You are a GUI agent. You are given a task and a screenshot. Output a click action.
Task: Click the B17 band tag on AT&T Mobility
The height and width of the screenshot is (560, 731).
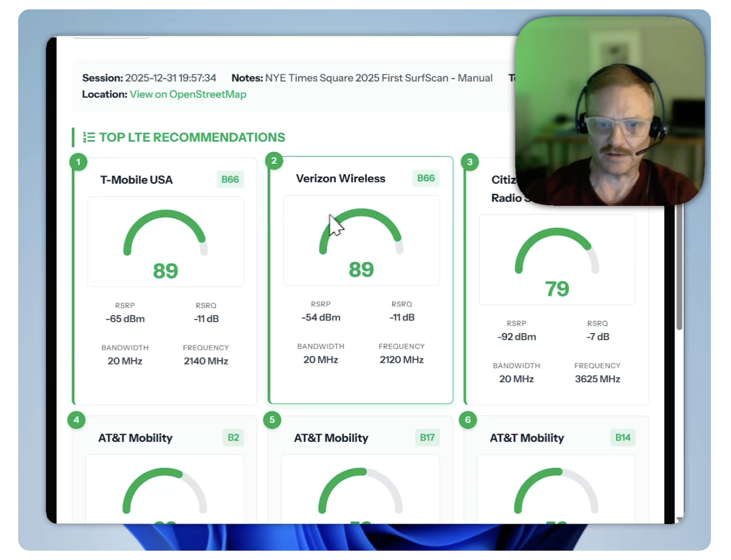[427, 438]
